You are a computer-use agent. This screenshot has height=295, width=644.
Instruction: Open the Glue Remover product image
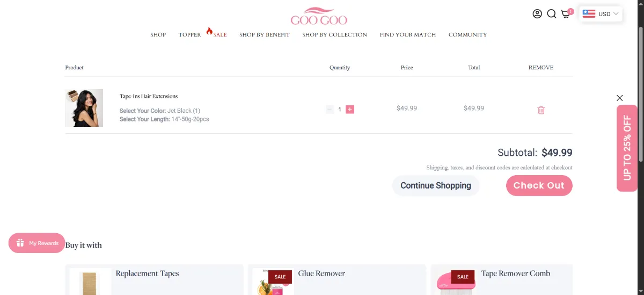273,282
